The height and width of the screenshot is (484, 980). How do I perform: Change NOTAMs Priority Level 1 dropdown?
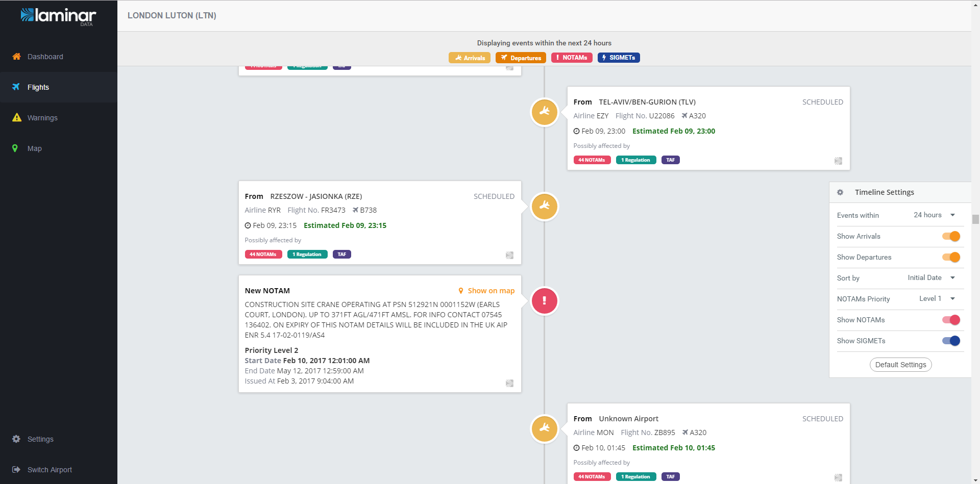(x=937, y=299)
